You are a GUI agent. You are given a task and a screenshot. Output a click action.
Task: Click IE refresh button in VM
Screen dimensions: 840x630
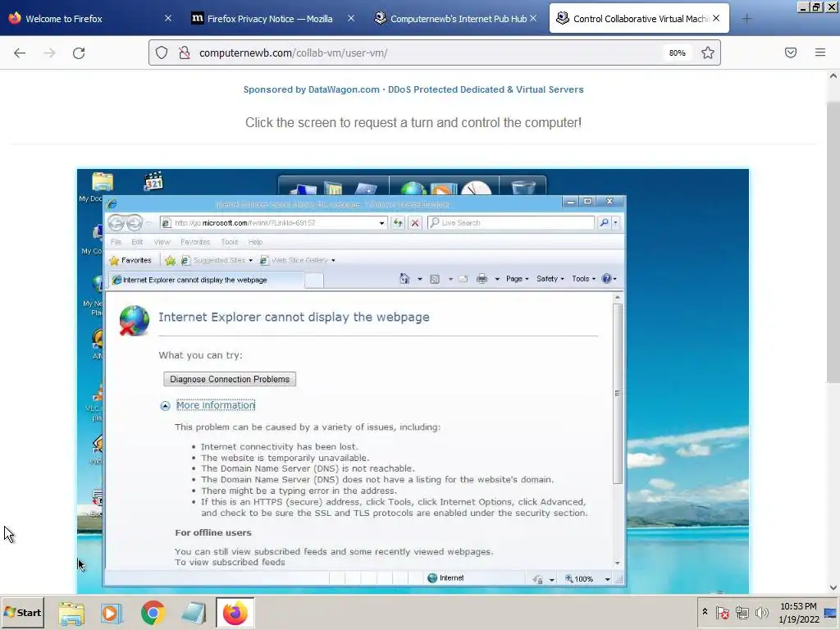pyautogui.click(x=398, y=223)
